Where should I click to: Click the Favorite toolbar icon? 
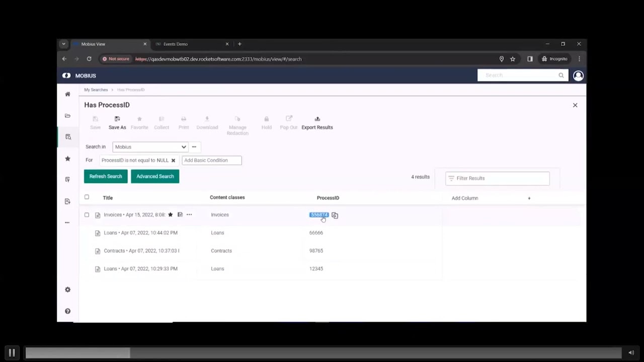(139, 123)
